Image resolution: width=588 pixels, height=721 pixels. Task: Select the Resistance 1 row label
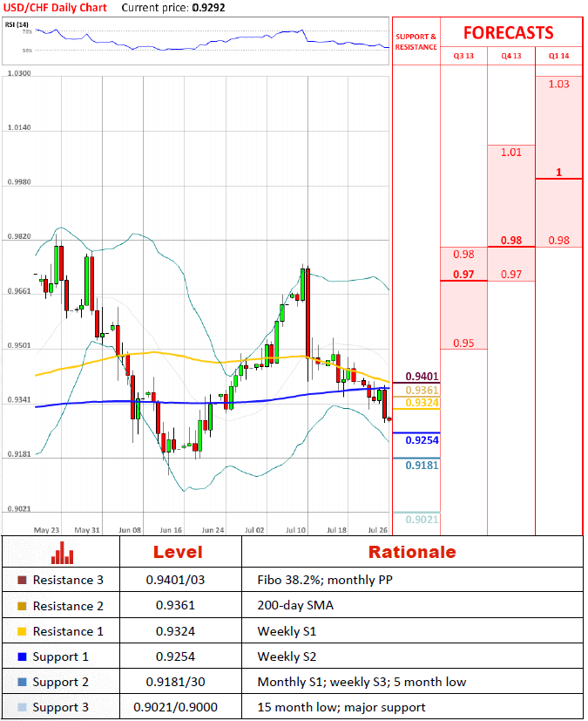[68, 631]
